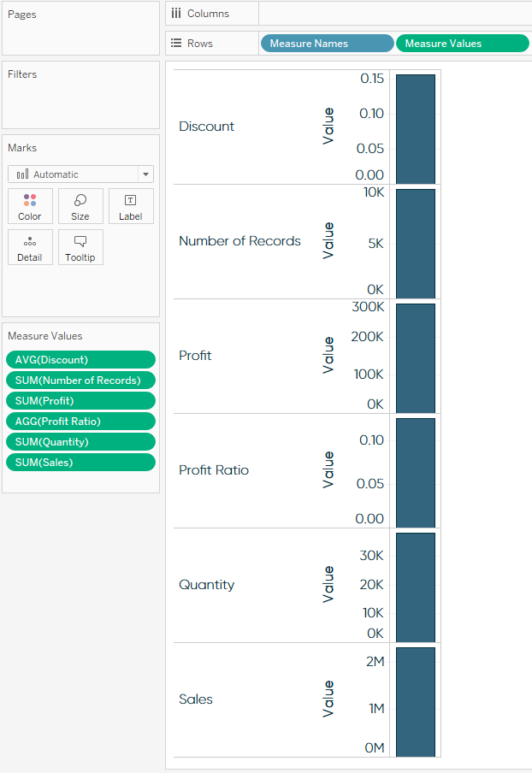Viewport: 532px width, 773px height.
Task: Click the Tooltip icon on the Marks card
Action: (80, 246)
